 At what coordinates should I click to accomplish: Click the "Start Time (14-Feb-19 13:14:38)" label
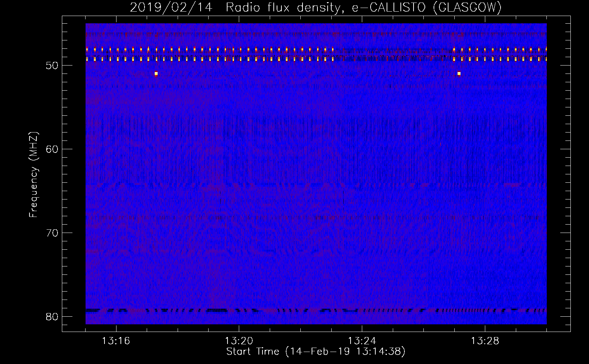tap(316, 352)
